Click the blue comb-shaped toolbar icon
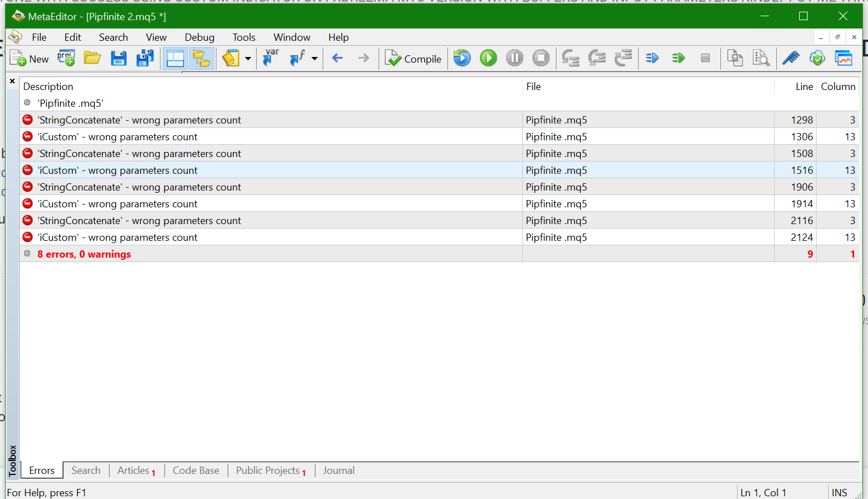 (791, 58)
